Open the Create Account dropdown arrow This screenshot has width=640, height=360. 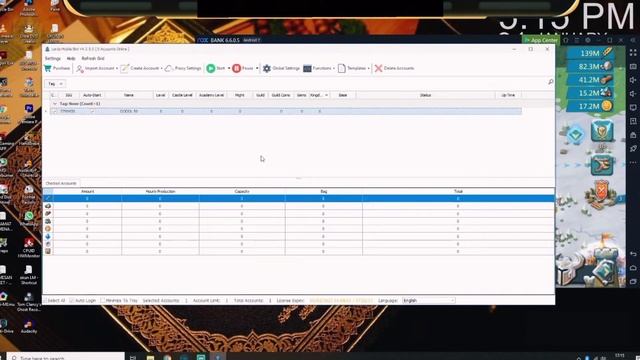pos(162,69)
